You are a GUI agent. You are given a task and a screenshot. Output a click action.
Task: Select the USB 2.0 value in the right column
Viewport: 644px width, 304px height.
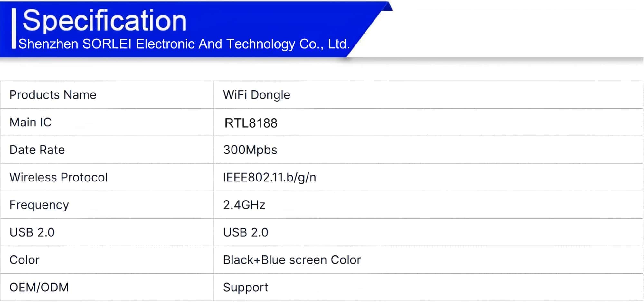coord(245,232)
